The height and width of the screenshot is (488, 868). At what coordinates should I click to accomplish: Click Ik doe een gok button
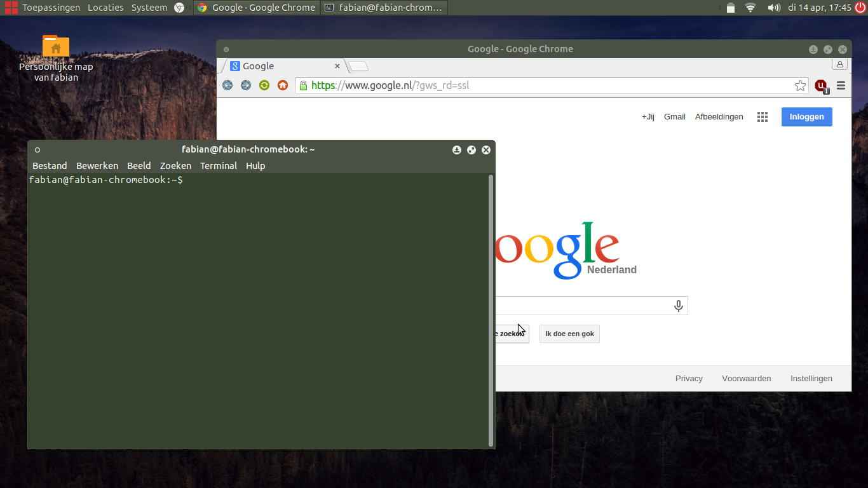point(569,334)
